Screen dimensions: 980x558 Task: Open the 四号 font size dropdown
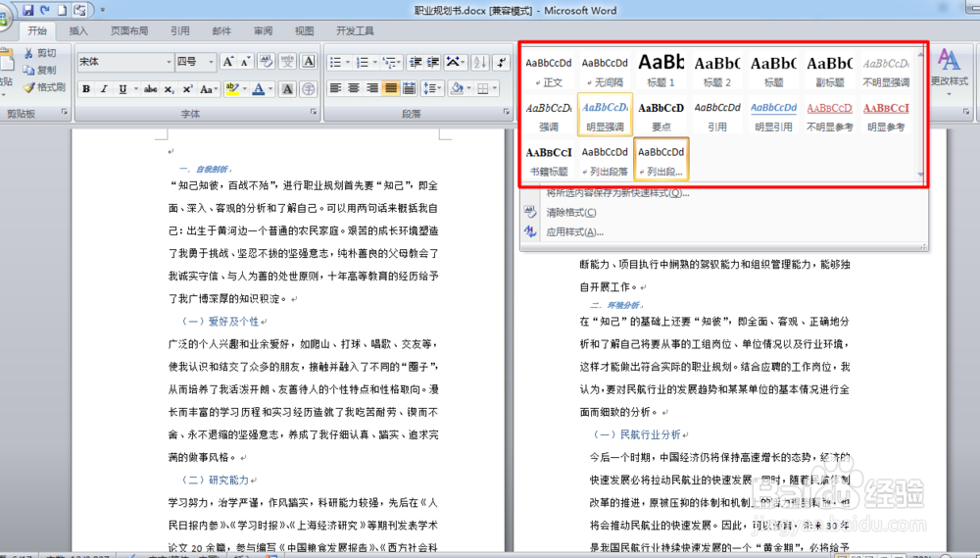(212, 62)
